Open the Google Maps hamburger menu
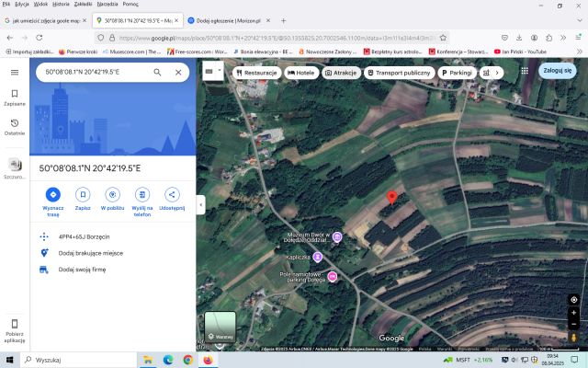This screenshot has width=588, height=368. (15, 72)
